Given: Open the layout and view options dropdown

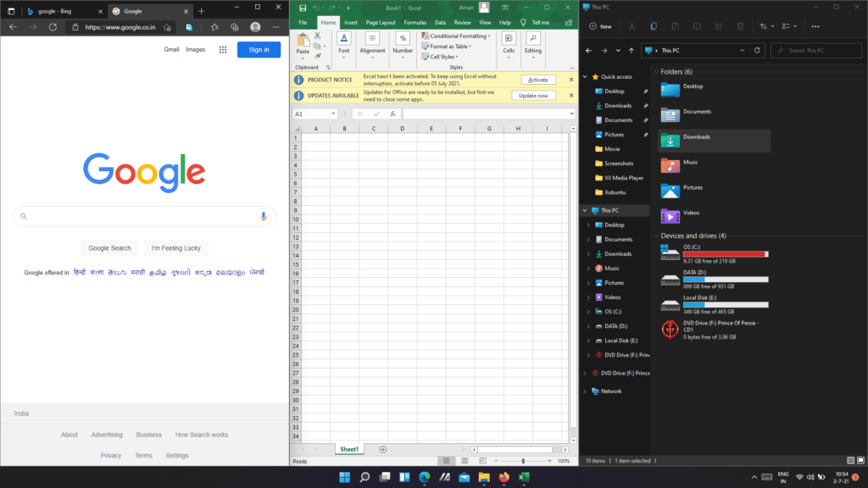Looking at the screenshot, I should (790, 26).
